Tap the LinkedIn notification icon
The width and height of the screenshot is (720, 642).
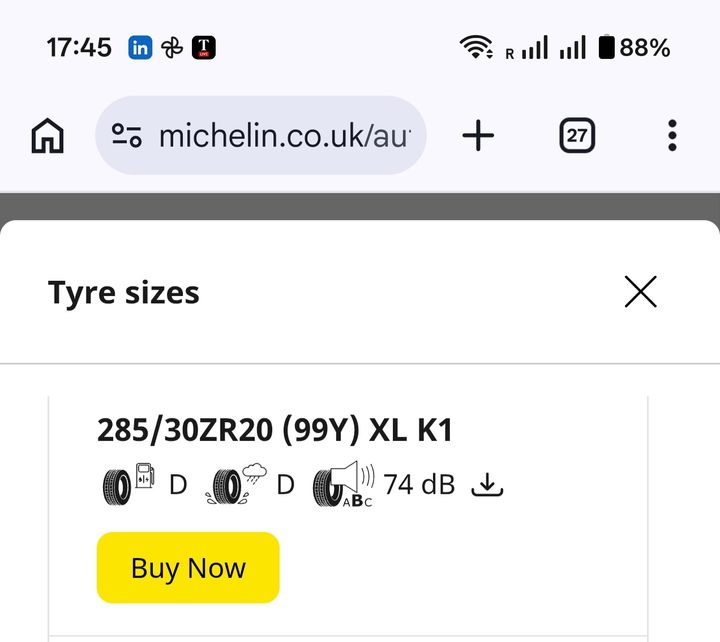[140, 47]
